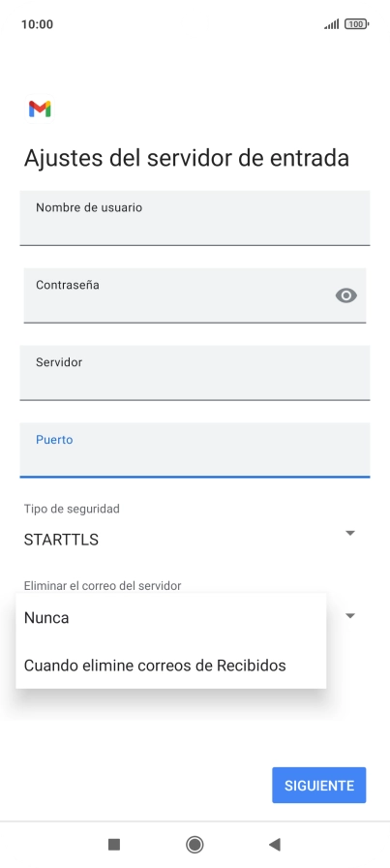Click the Eliminar el correo dropdown arrow
The image size is (390, 868).
(x=349, y=616)
